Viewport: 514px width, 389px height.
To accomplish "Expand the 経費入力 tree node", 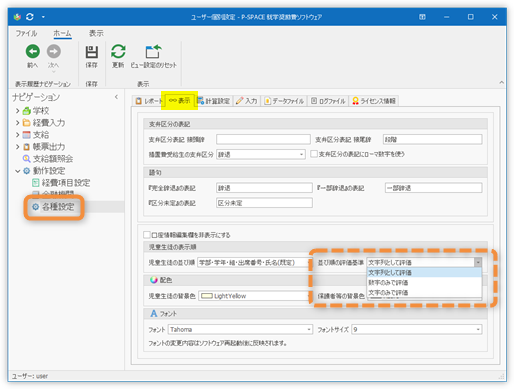I will pyautogui.click(x=18, y=123).
